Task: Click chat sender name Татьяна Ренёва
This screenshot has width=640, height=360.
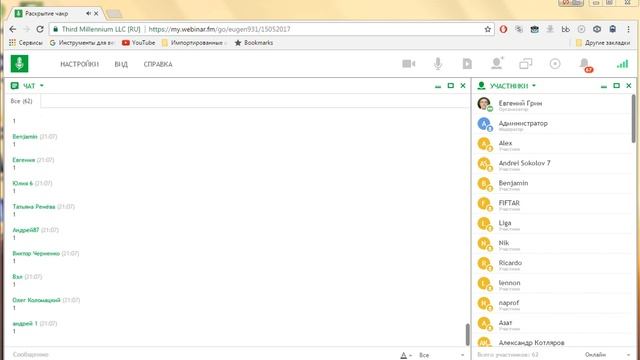Action: (34, 207)
